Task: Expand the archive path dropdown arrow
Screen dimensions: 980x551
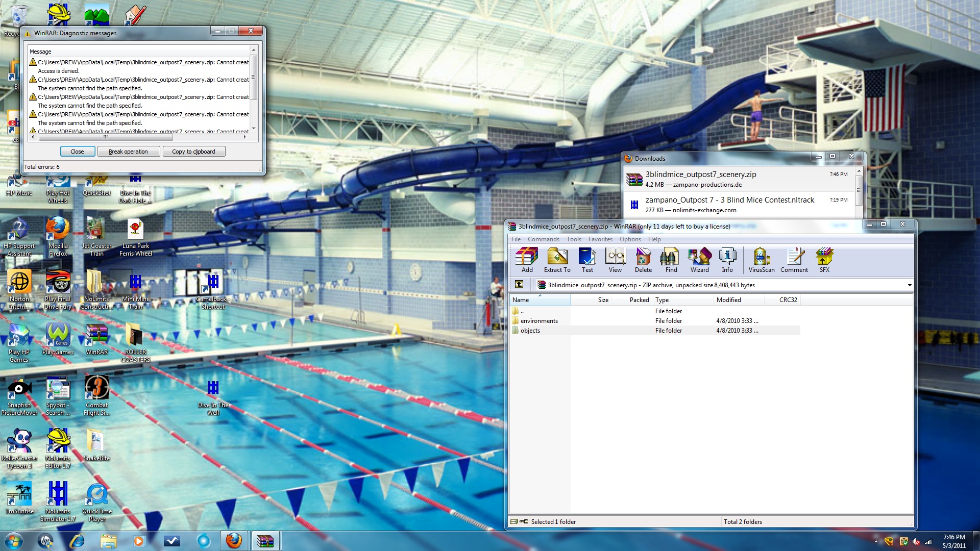Action: [909, 285]
